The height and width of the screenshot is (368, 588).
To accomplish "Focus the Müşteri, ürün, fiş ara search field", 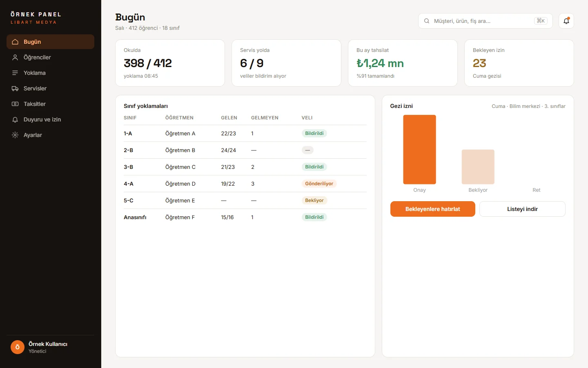I will [485, 21].
